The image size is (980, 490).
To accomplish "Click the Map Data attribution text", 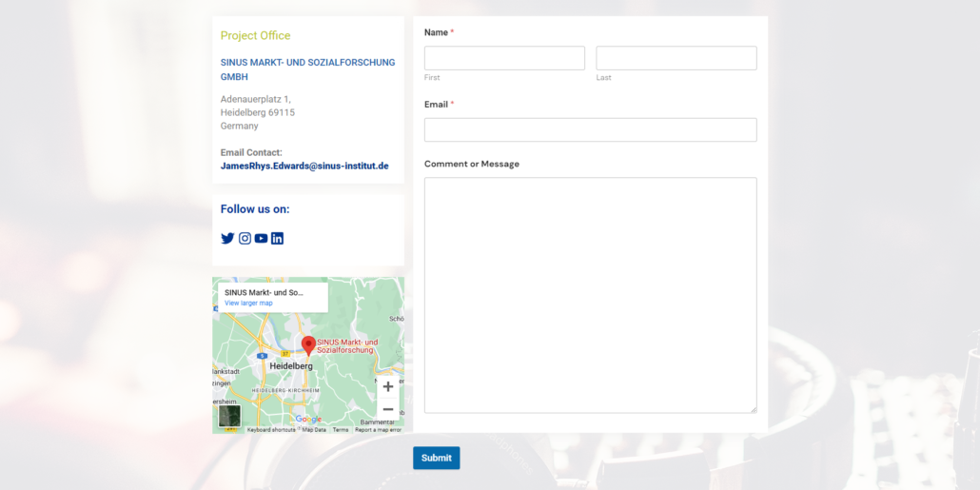I will 314,430.
